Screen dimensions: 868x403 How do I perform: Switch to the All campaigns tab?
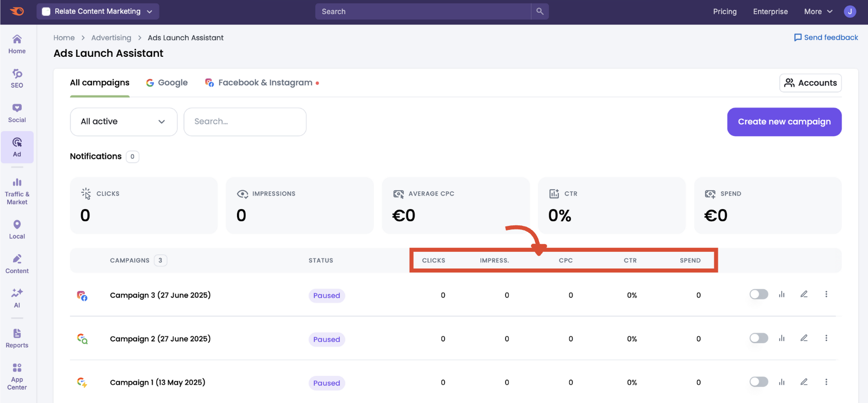pos(99,83)
